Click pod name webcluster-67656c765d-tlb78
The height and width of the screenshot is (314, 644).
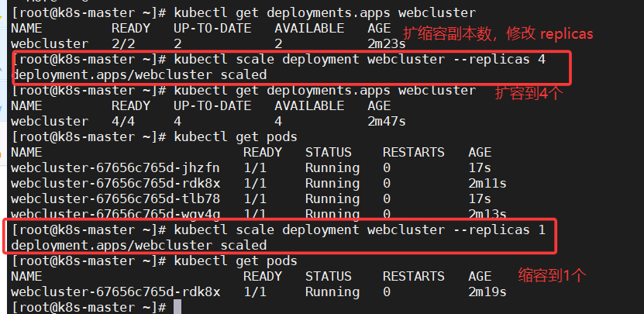coord(115,199)
